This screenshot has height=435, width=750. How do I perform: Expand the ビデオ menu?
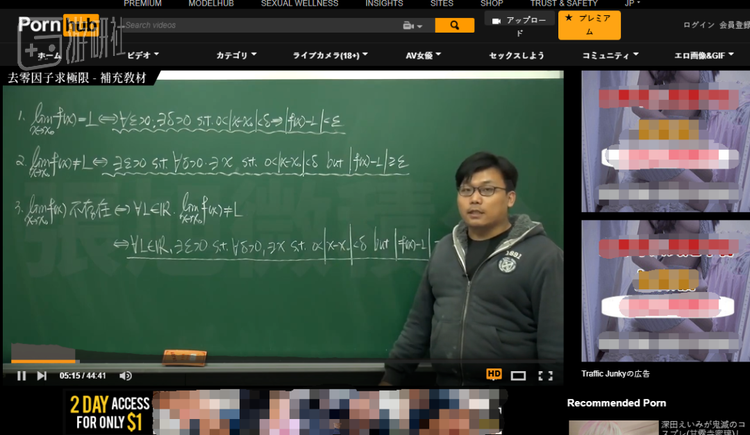(144, 55)
